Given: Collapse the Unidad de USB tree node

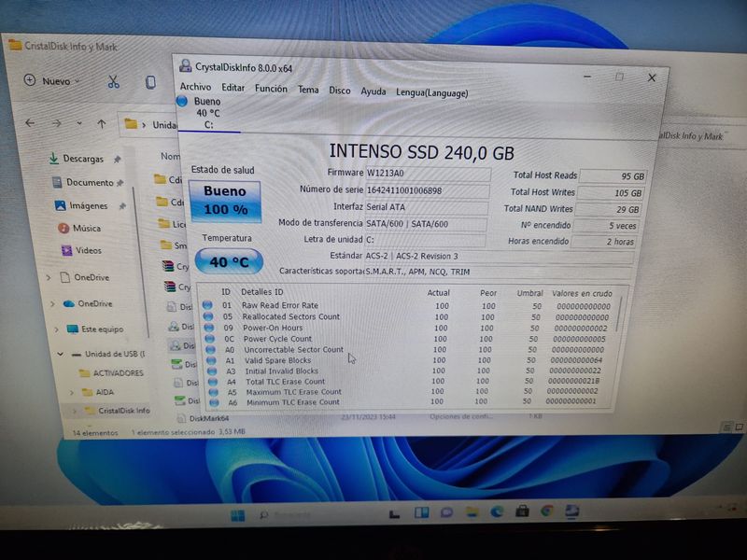Looking at the screenshot, I should pos(61,354).
